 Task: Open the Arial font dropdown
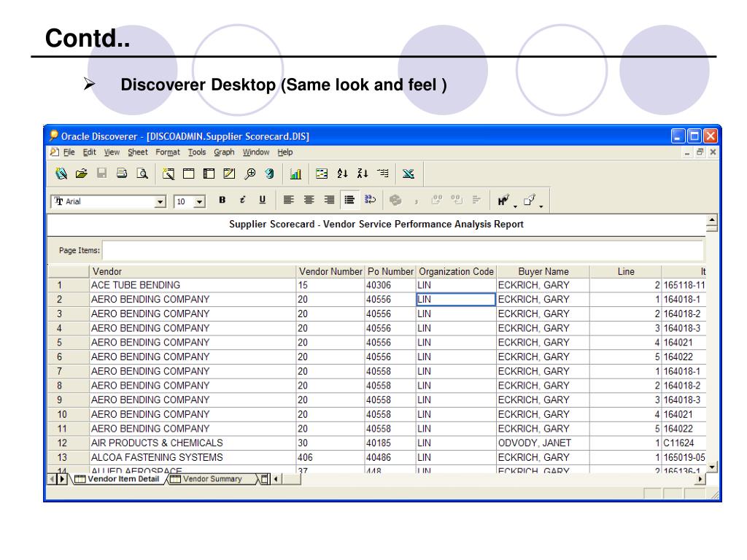coord(160,202)
